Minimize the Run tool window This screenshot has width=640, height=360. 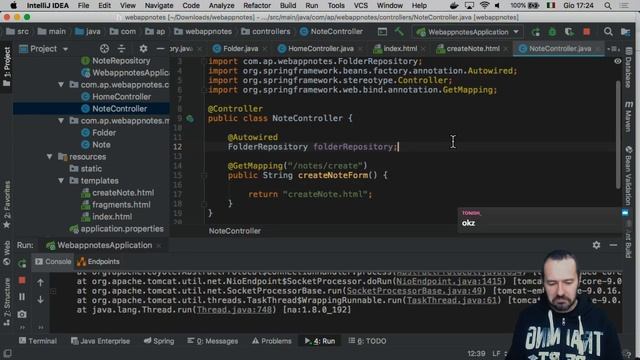tap(613, 245)
